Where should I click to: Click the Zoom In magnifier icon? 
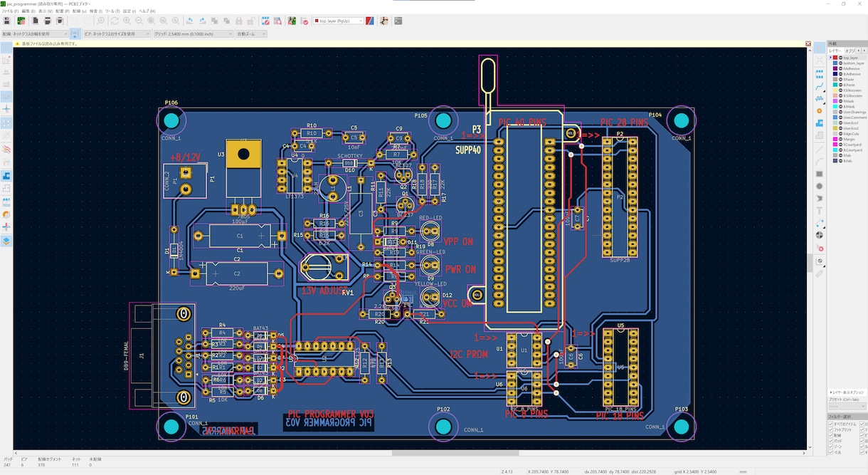click(127, 21)
